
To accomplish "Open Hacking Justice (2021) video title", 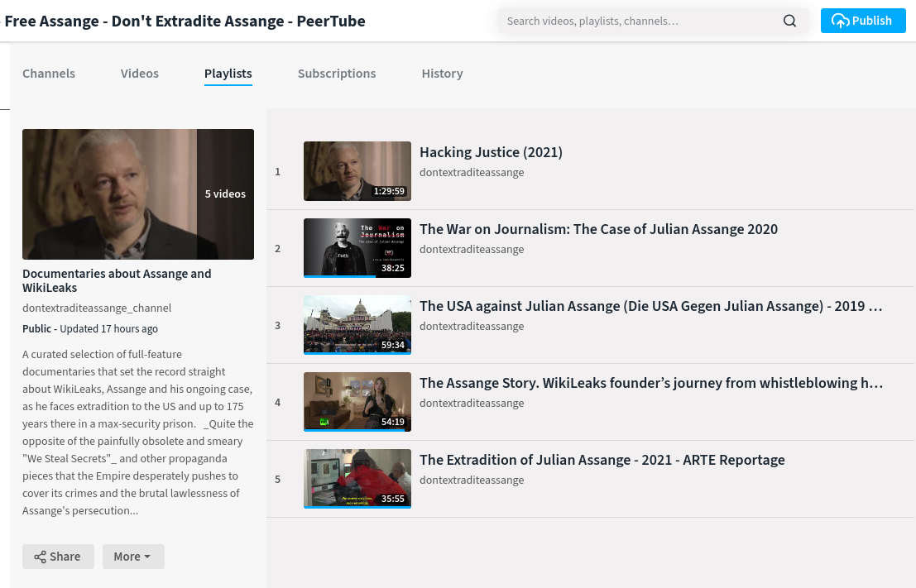I will point(491,152).
